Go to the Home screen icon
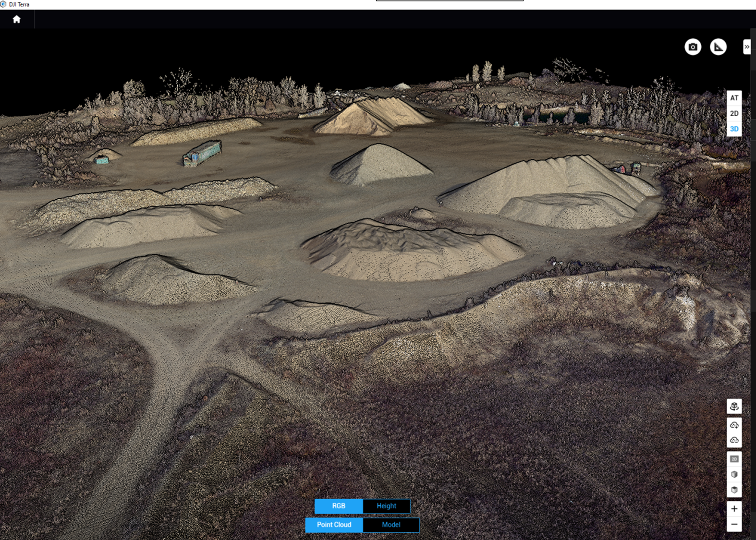Image resolution: width=756 pixels, height=540 pixels. click(17, 19)
